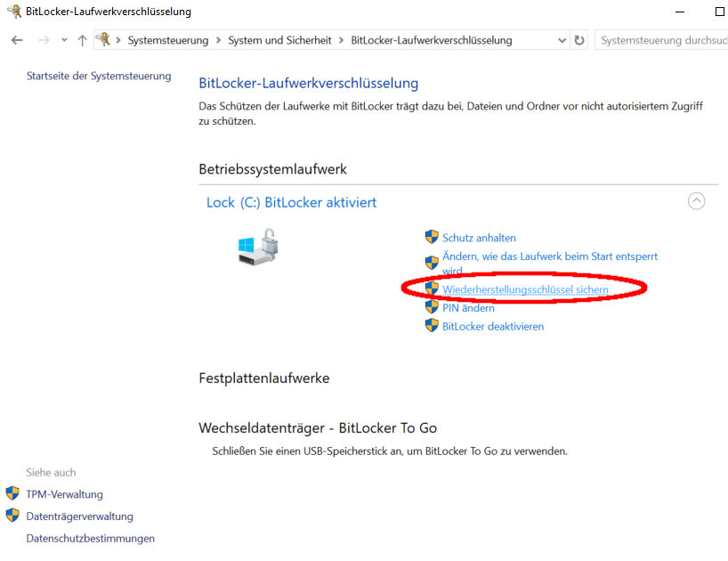Screen dimensions: 728x561
Task: Select BitLocker-Laufwerkverschlüsselung breadcrumb item
Action: (432, 40)
